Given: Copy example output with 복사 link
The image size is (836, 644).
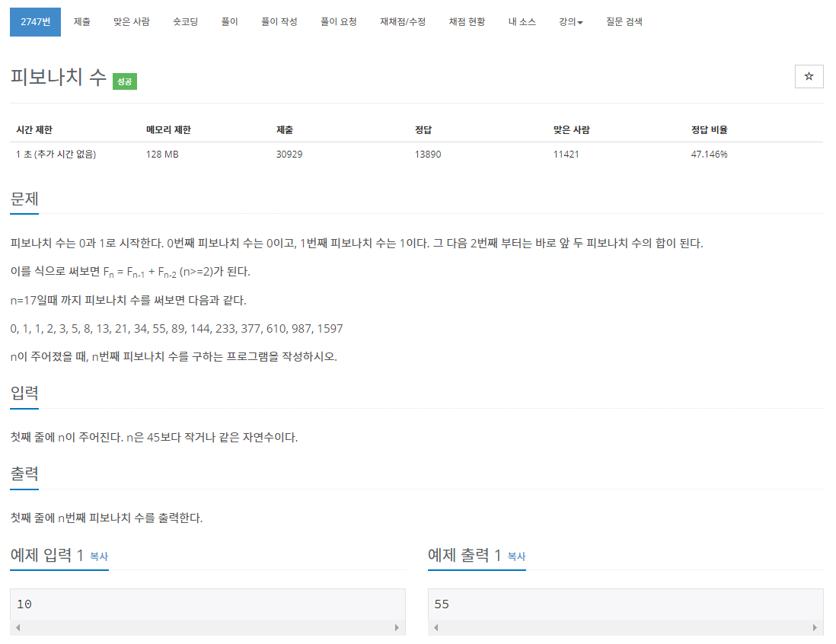Looking at the screenshot, I should (x=517, y=556).
